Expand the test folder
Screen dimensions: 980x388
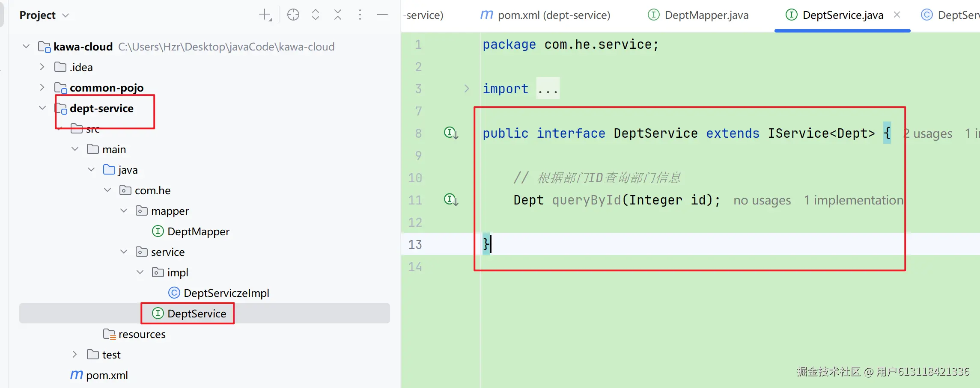(74, 354)
